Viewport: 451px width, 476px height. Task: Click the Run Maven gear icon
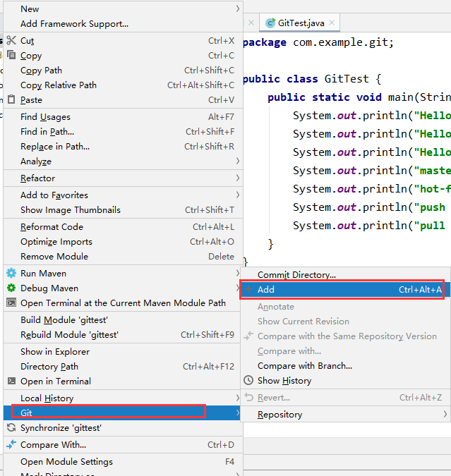(11, 273)
